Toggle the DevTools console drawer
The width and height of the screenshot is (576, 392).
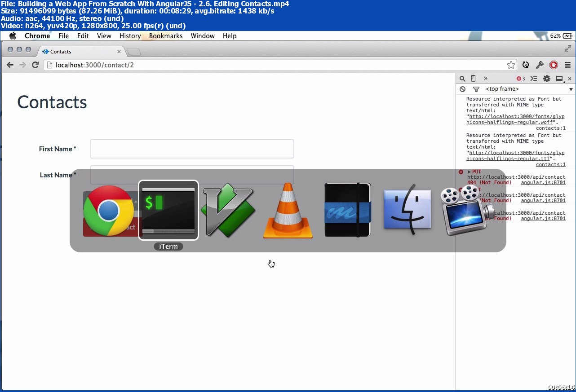(533, 79)
